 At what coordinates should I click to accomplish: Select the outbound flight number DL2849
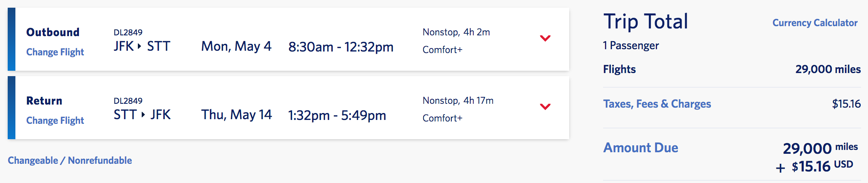128,32
